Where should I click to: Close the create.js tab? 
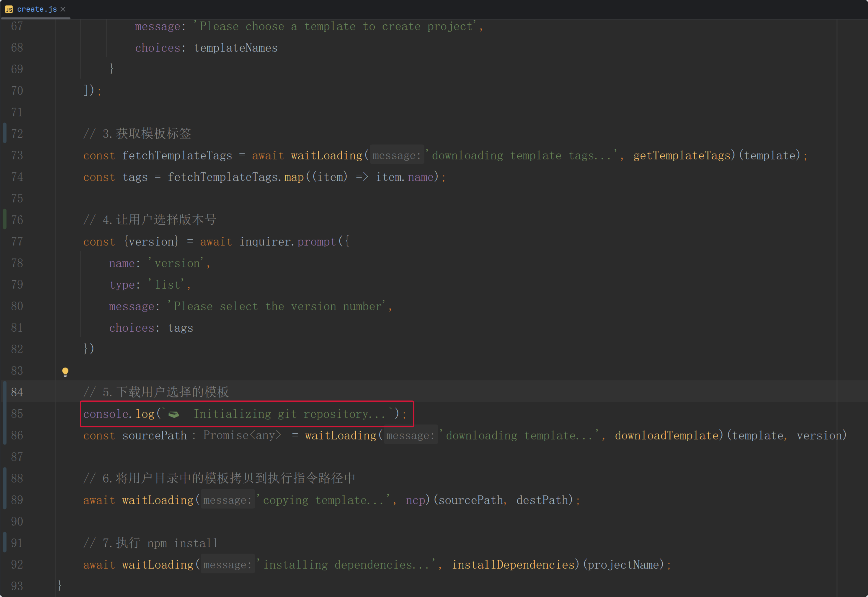tap(63, 9)
